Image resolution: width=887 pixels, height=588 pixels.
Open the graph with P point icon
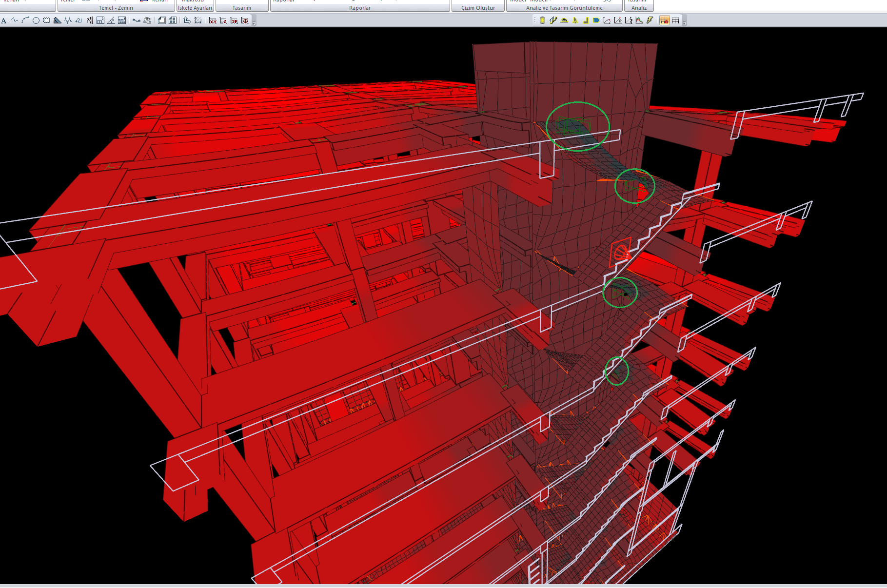[618, 20]
